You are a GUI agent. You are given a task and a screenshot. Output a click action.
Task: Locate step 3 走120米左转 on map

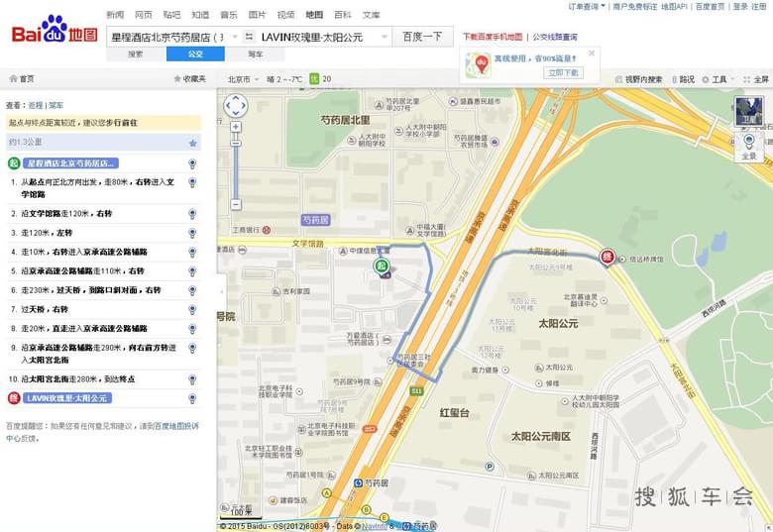coord(192,233)
